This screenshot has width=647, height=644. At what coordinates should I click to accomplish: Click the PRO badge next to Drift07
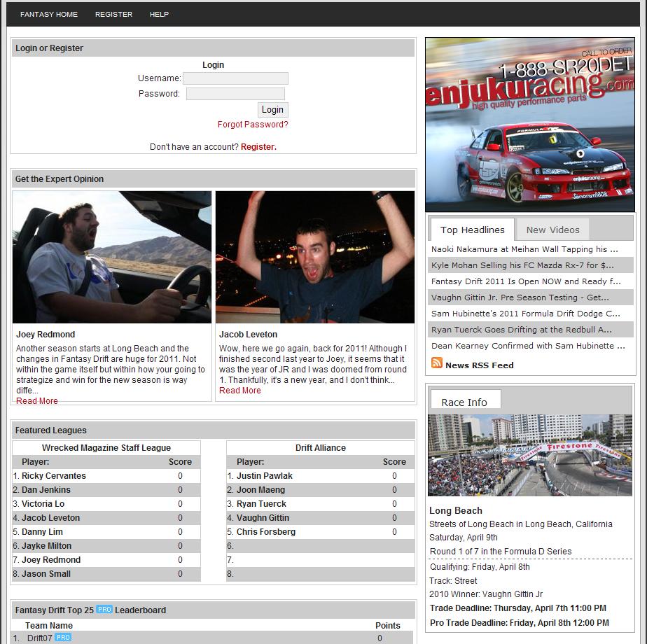[63, 637]
